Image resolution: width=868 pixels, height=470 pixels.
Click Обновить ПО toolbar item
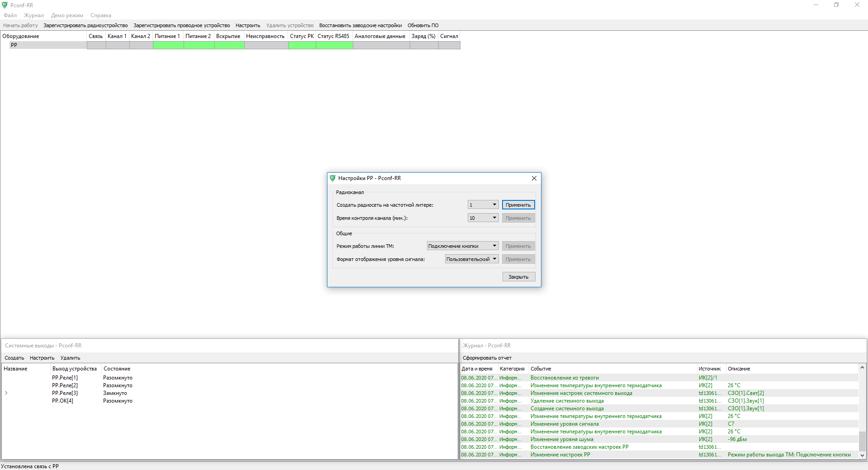422,25
